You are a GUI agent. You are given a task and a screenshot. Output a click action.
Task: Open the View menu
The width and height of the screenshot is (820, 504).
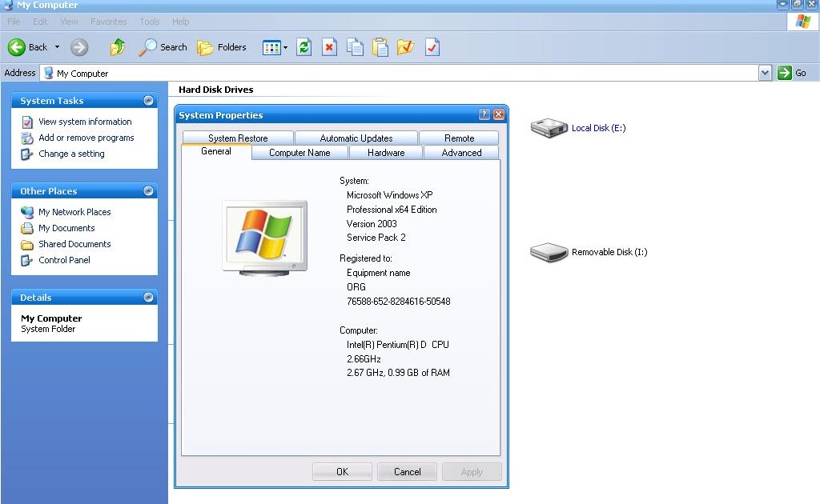coord(69,22)
